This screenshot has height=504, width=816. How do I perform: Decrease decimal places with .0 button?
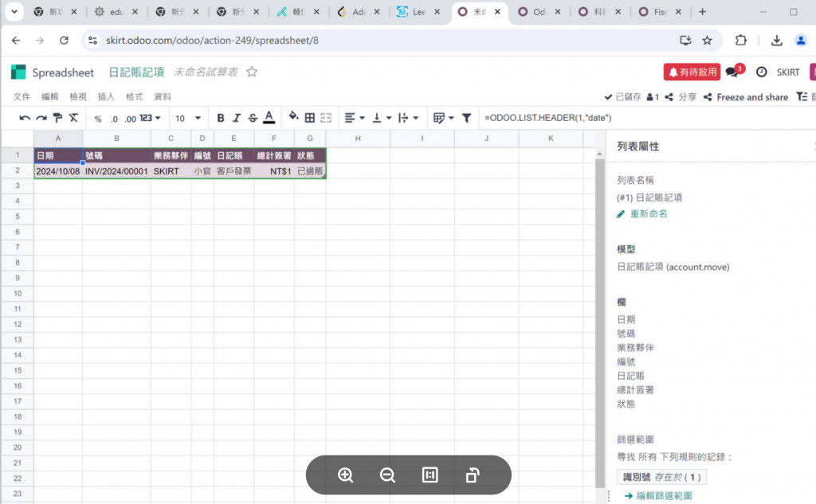(114, 119)
